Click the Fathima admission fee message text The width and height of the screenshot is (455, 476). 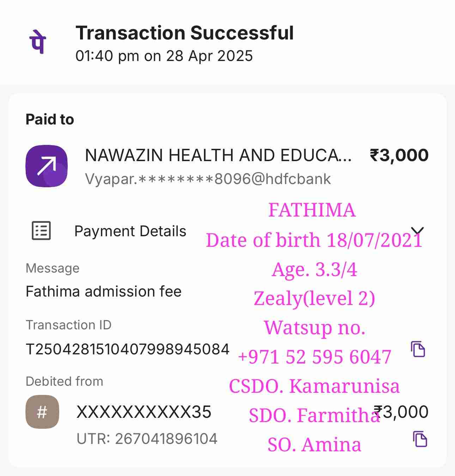pyautogui.click(x=103, y=292)
